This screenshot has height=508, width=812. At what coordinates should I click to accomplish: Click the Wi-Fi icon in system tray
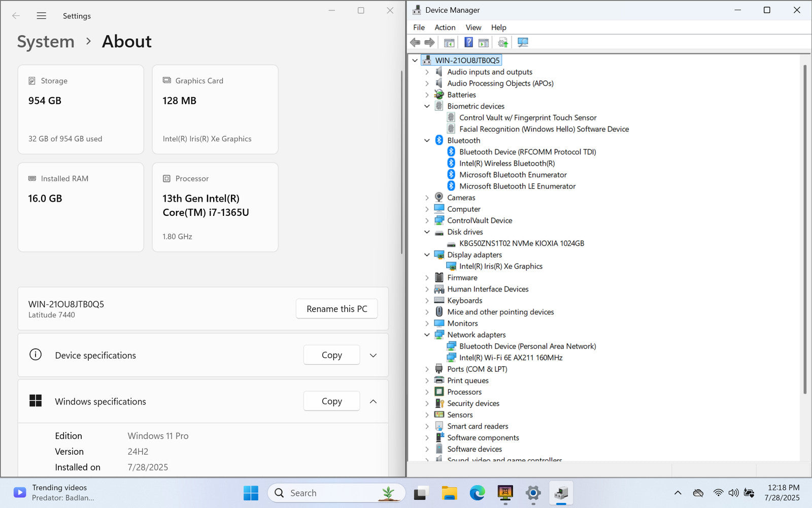tap(718, 493)
